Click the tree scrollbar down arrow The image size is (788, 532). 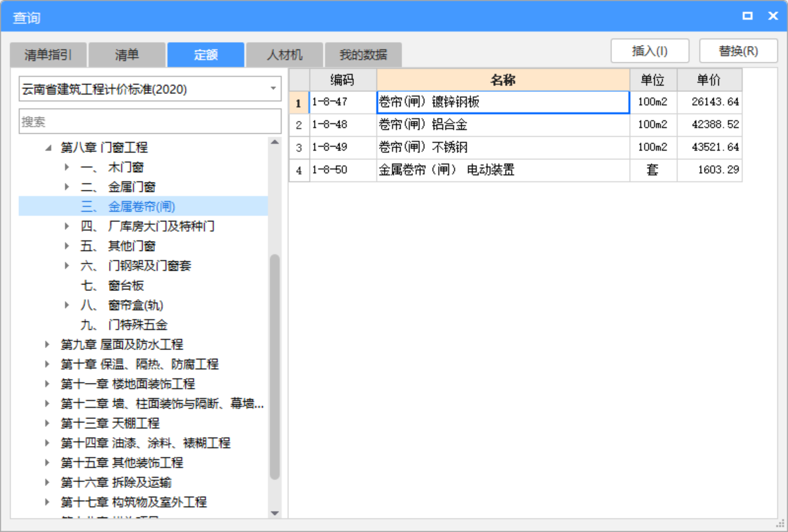(274, 513)
